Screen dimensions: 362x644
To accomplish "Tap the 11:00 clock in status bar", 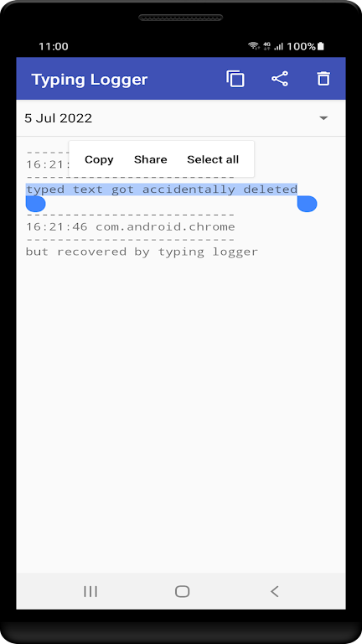I will tap(54, 46).
